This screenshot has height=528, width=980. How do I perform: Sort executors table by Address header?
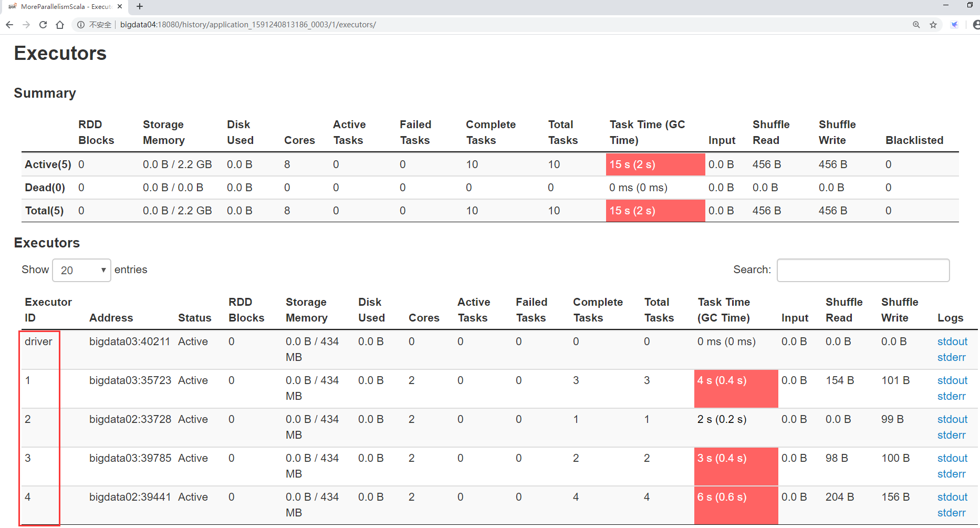[111, 318]
